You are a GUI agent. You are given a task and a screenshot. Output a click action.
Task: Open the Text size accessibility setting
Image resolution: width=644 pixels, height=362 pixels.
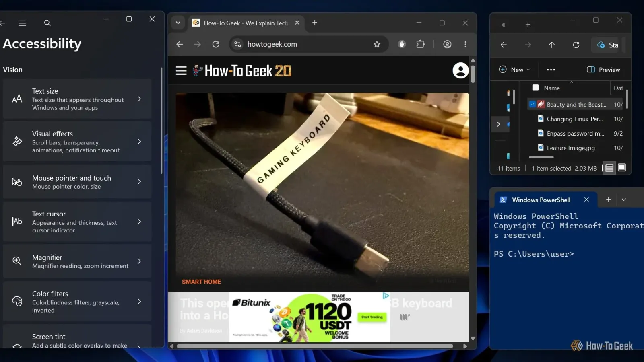tap(77, 99)
